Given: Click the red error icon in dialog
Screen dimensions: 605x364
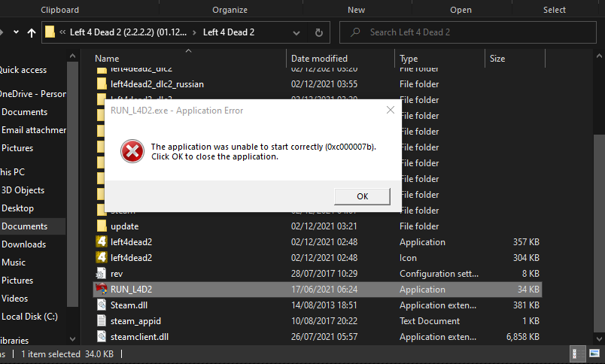Looking at the screenshot, I should pyautogui.click(x=132, y=151).
